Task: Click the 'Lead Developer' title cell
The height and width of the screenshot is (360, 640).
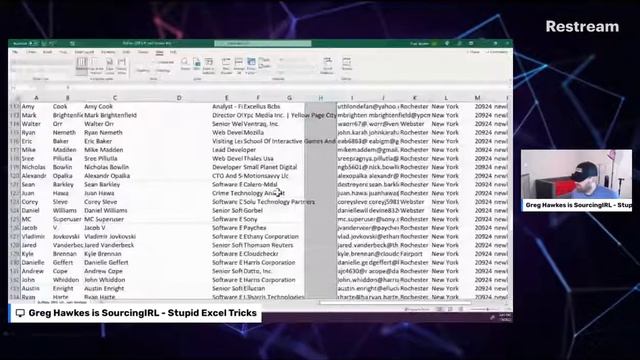Action: (234, 150)
